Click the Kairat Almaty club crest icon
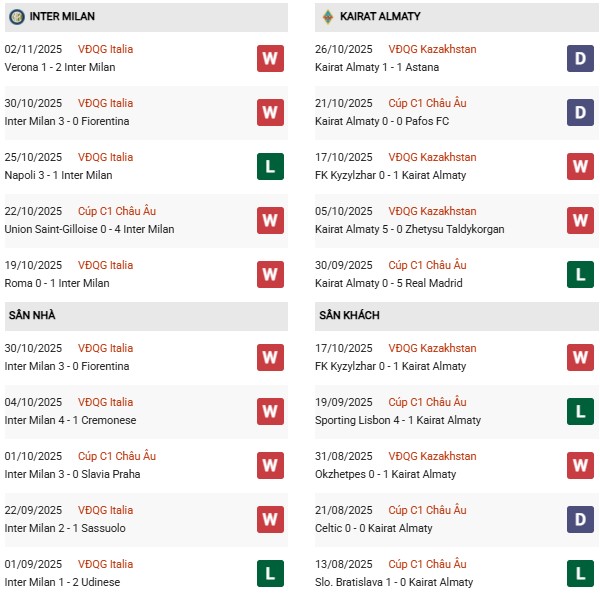Viewport: 600px width, 594px height. (328, 17)
